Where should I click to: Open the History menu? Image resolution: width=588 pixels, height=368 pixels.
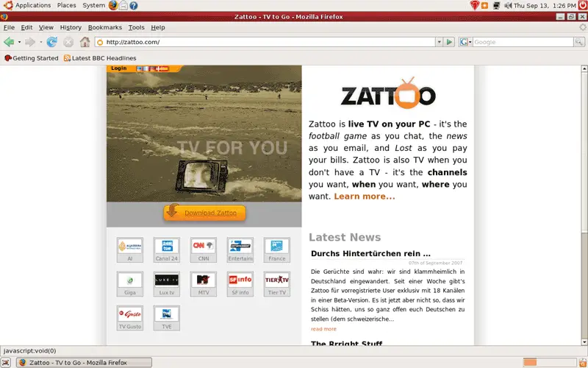coord(71,27)
